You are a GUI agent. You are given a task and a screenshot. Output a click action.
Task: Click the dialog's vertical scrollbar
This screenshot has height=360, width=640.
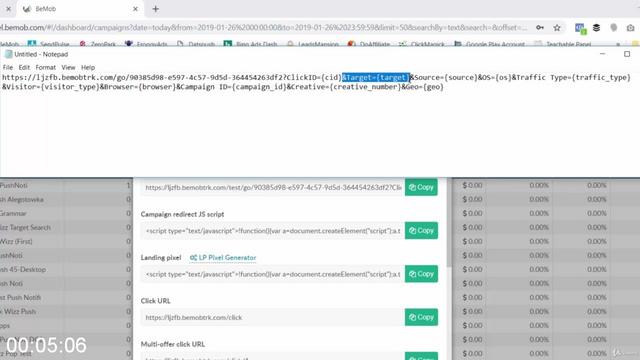click(x=449, y=222)
